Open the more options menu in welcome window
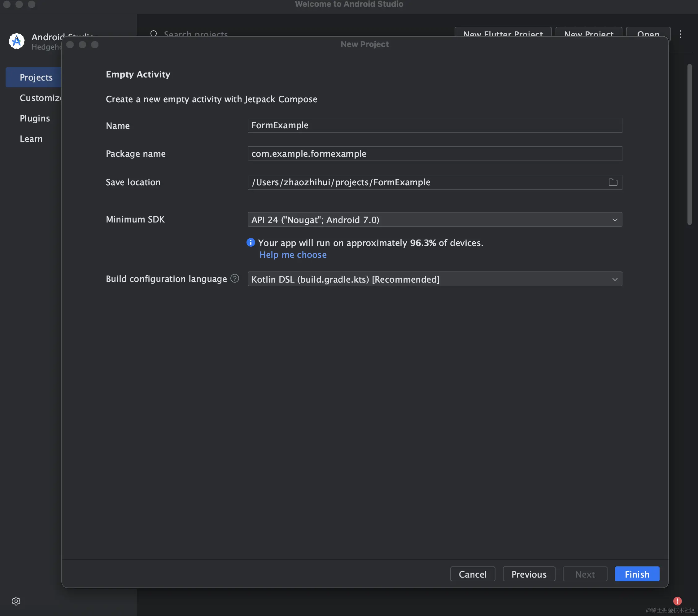The width and height of the screenshot is (698, 616). pos(681,34)
